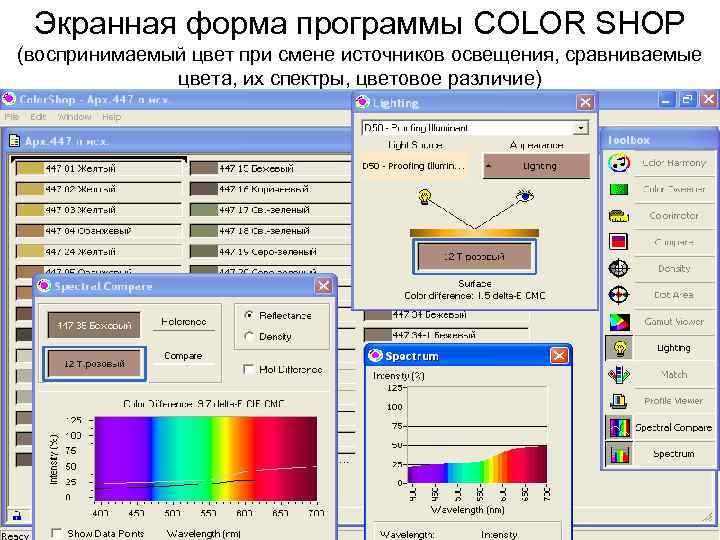This screenshot has width=720, height=540.
Task: Open the Density target icon
Action: pyautogui.click(x=619, y=268)
